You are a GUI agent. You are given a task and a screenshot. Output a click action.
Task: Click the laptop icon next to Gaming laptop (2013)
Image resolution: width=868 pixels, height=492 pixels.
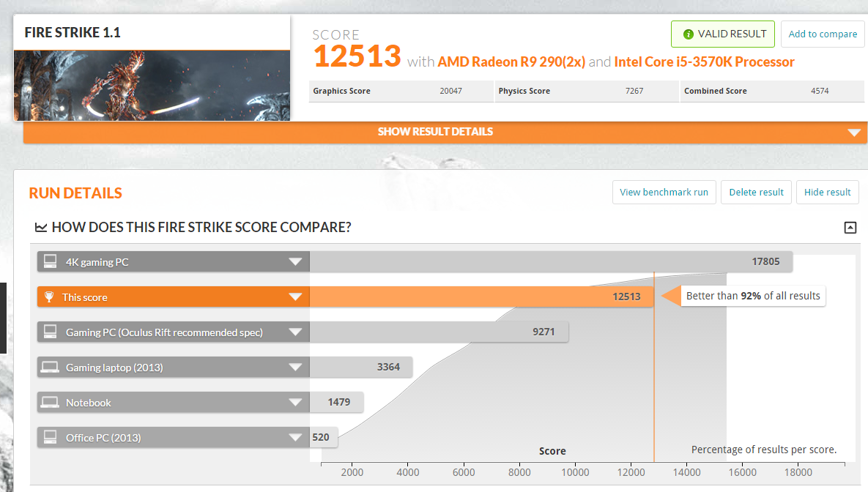(x=50, y=368)
